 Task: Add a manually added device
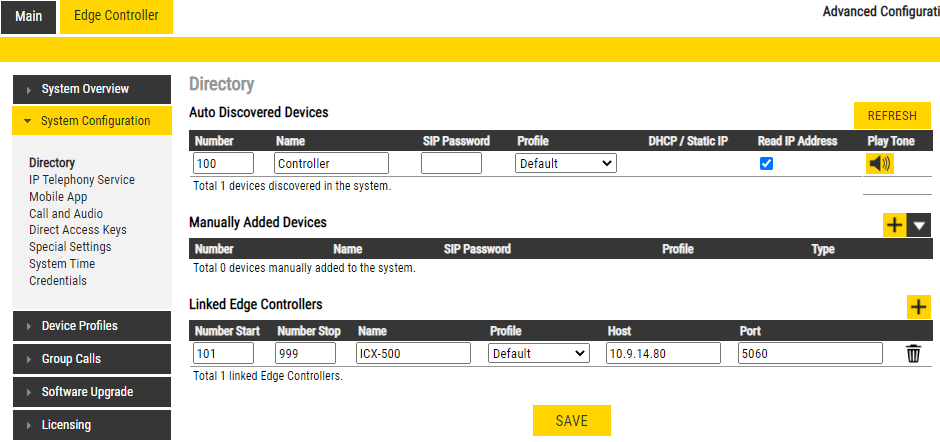tap(894, 225)
